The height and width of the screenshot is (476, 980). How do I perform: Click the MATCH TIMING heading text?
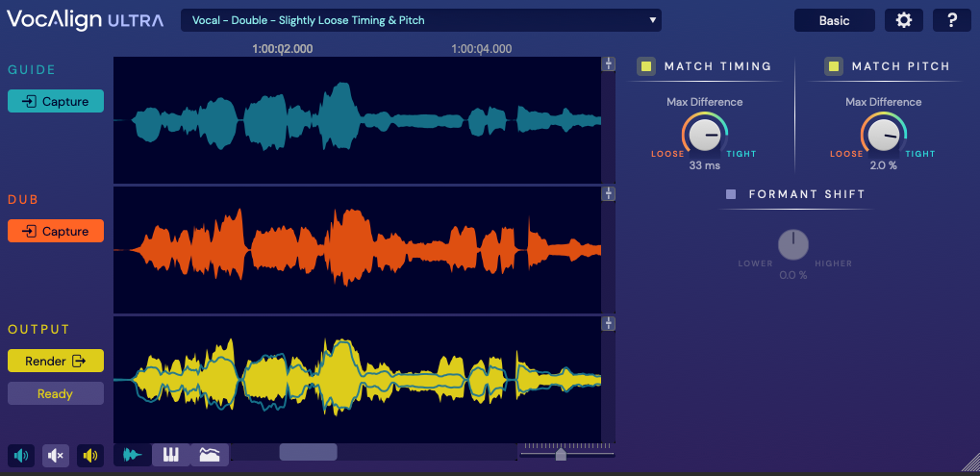tap(717, 66)
